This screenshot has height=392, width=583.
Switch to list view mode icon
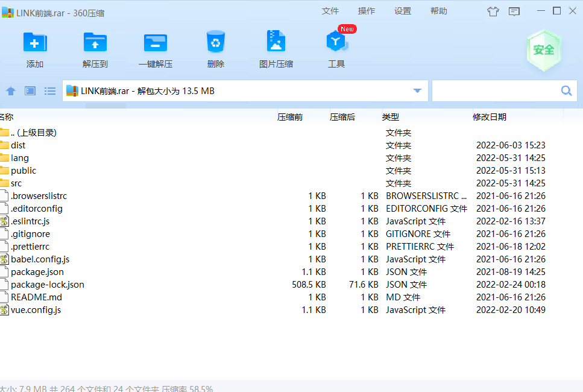pyautogui.click(x=50, y=91)
